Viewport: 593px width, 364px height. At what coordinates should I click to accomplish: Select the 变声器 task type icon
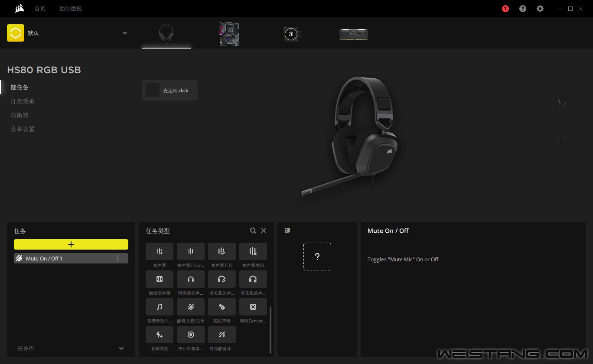click(160, 251)
